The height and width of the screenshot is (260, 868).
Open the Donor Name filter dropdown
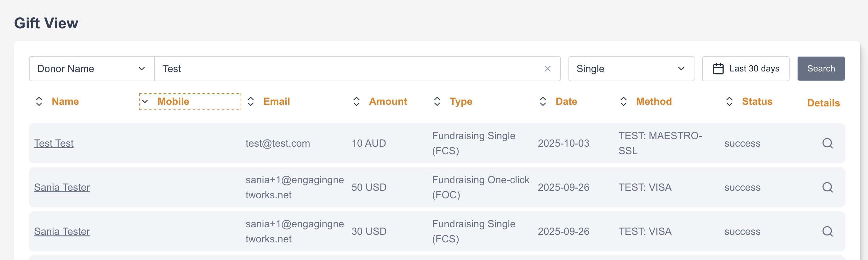tap(92, 69)
